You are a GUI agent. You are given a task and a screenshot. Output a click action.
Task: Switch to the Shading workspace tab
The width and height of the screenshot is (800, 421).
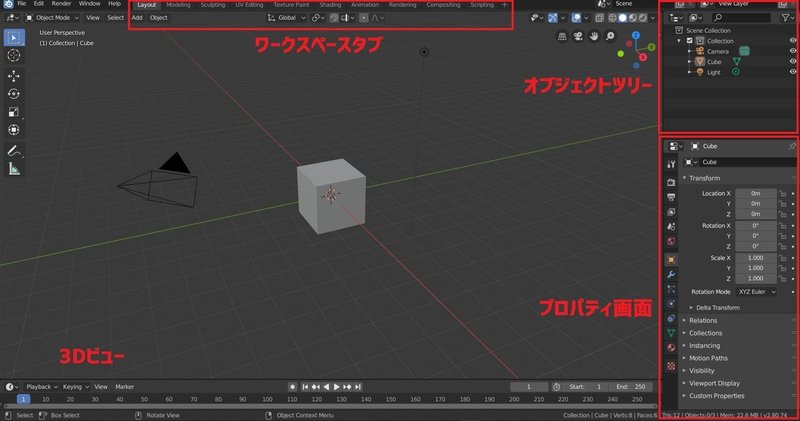tap(330, 5)
